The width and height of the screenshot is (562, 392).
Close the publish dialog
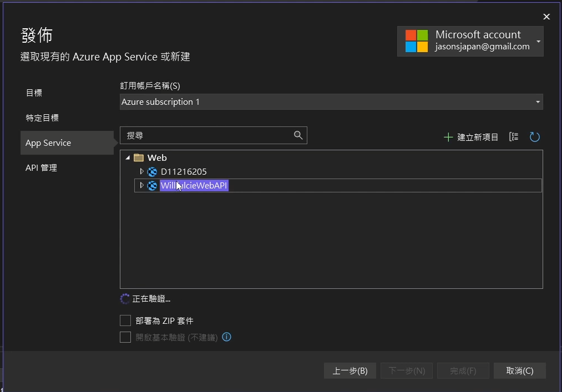tap(546, 17)
